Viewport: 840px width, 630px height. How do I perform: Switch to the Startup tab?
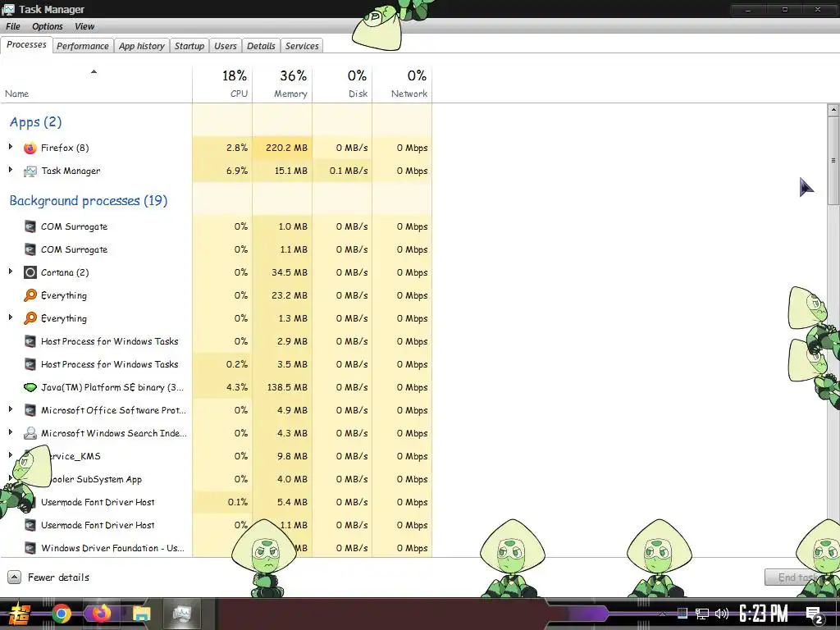click(189, 46)
